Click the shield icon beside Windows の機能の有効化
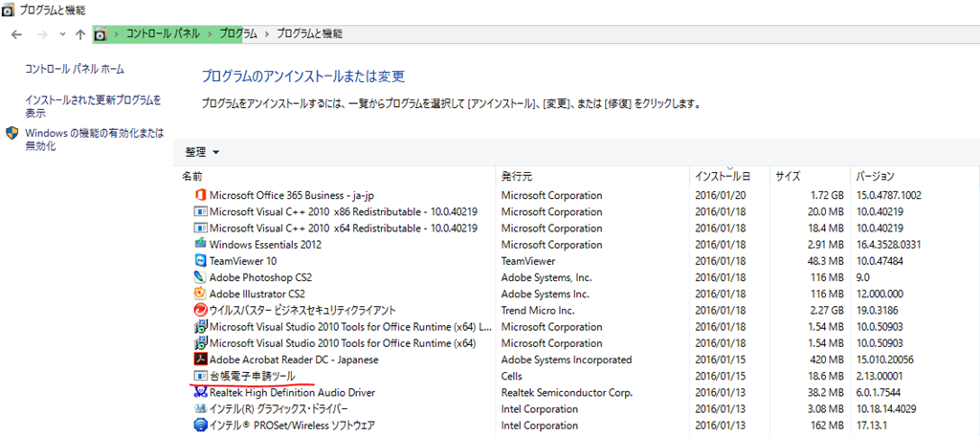The height and width of the screenshot is (436, 980). tap(11, 133)
